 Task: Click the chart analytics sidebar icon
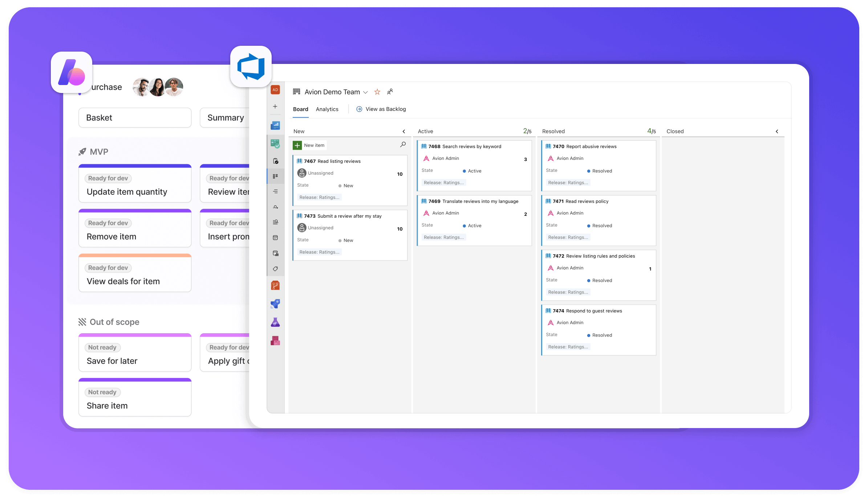[275, 252]
